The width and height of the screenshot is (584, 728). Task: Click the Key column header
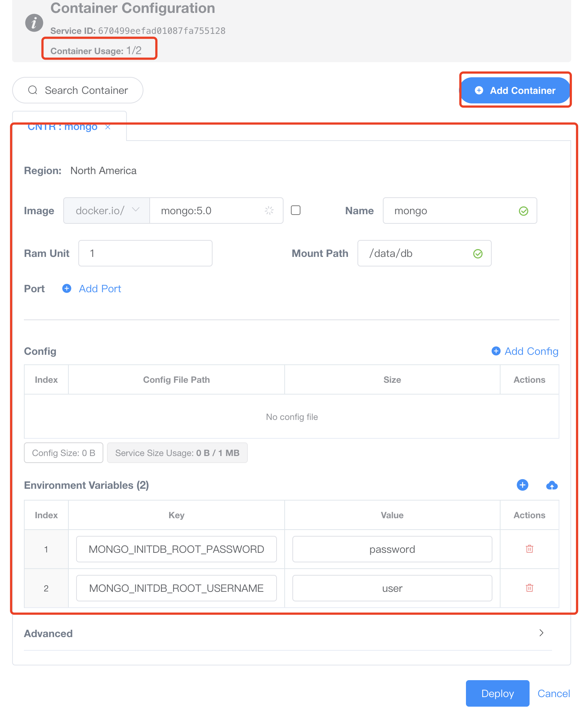pos(177,515)
